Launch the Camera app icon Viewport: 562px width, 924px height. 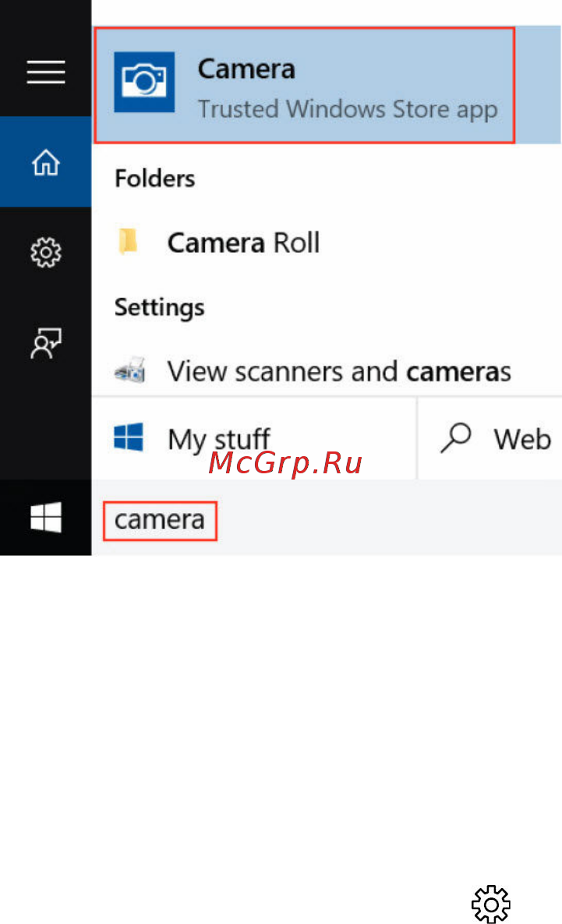[144, 82]
